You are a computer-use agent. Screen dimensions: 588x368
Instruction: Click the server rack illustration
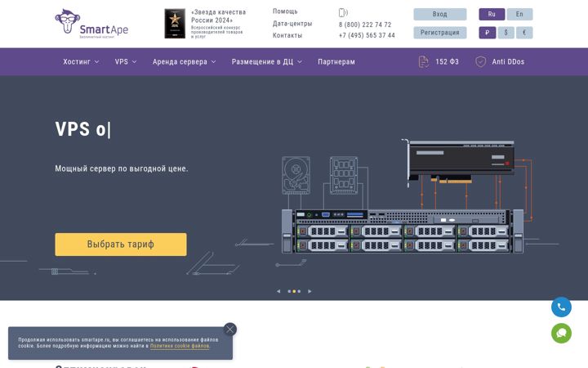(403, 231)
